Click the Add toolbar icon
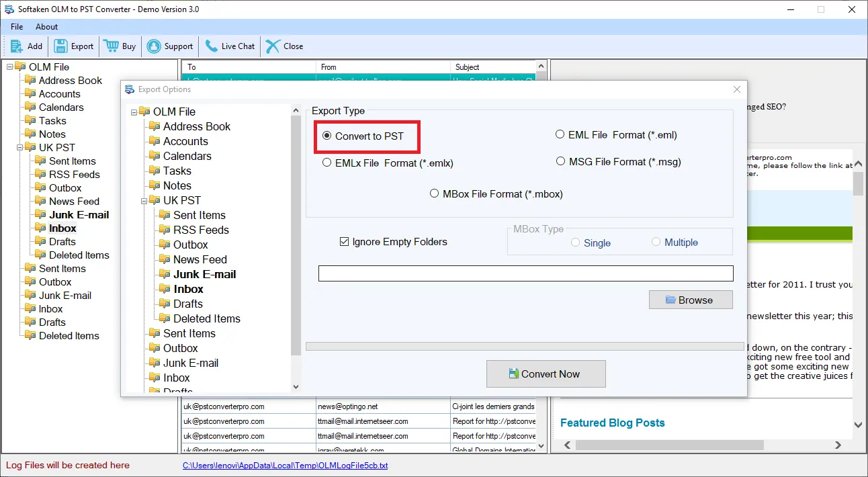The height and width of the screenshot is (477, 868). point(17,46)
